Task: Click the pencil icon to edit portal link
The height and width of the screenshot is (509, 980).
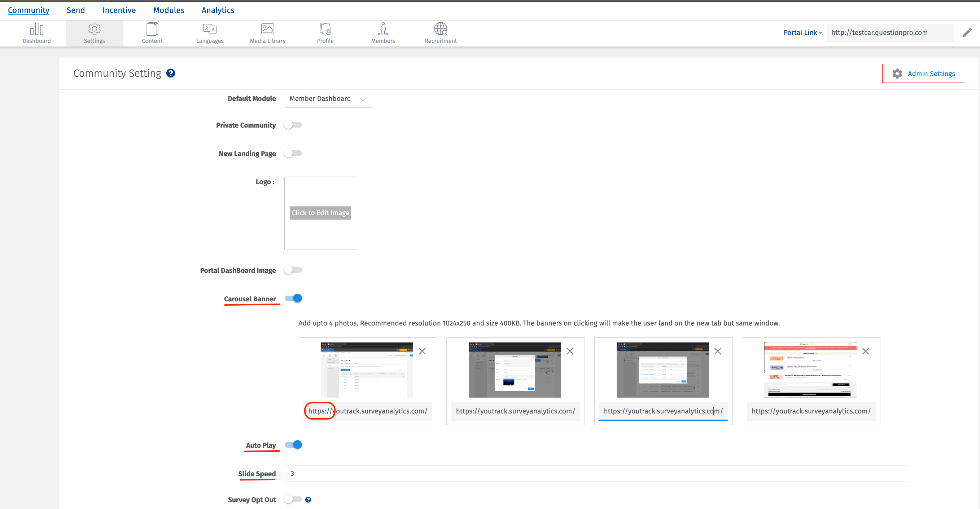Action: point(967,33)
